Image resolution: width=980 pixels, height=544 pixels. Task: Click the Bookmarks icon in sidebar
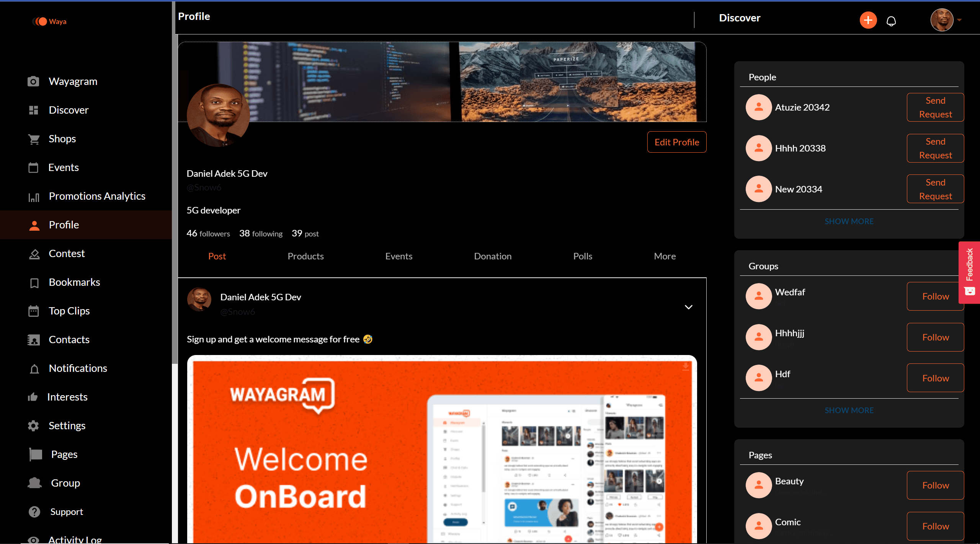34,283
